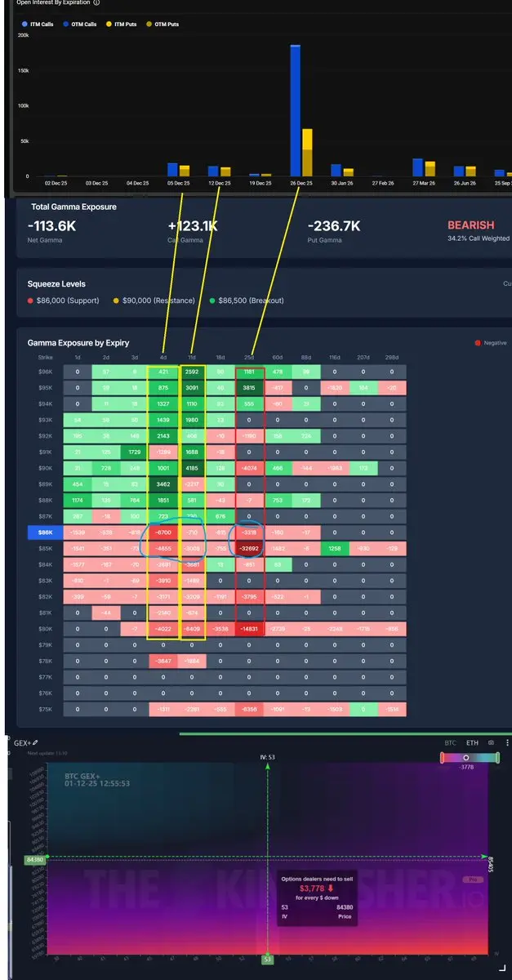512x980 pixels.
Task: Click the -6356 gamma cell
Action: pyautogui.click(x=249, y=708)
